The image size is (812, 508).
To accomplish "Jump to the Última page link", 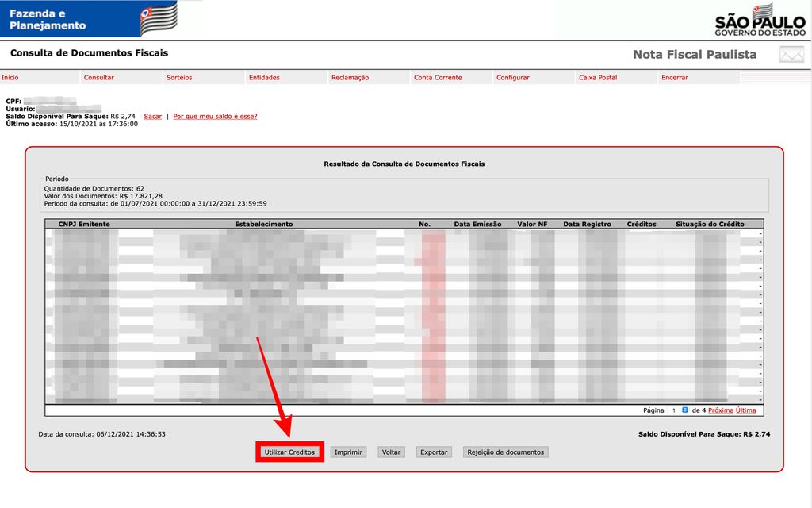I will pos(745,410).
